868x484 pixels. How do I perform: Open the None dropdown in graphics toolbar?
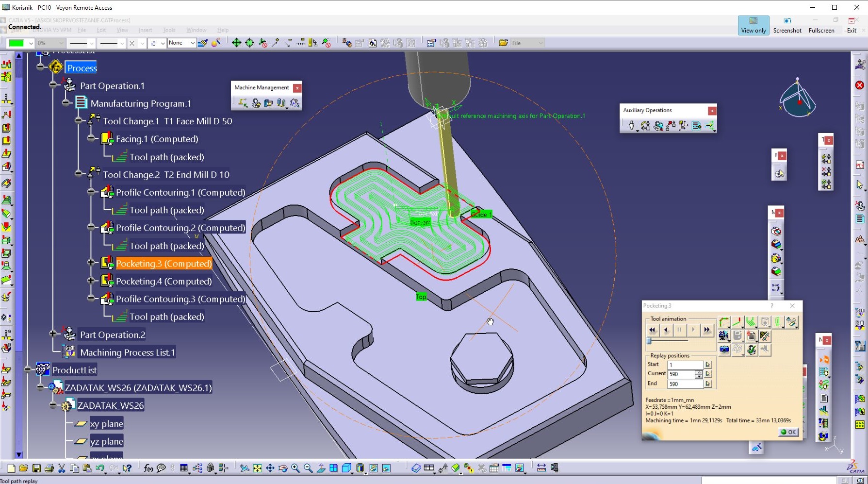coord(192,43)
